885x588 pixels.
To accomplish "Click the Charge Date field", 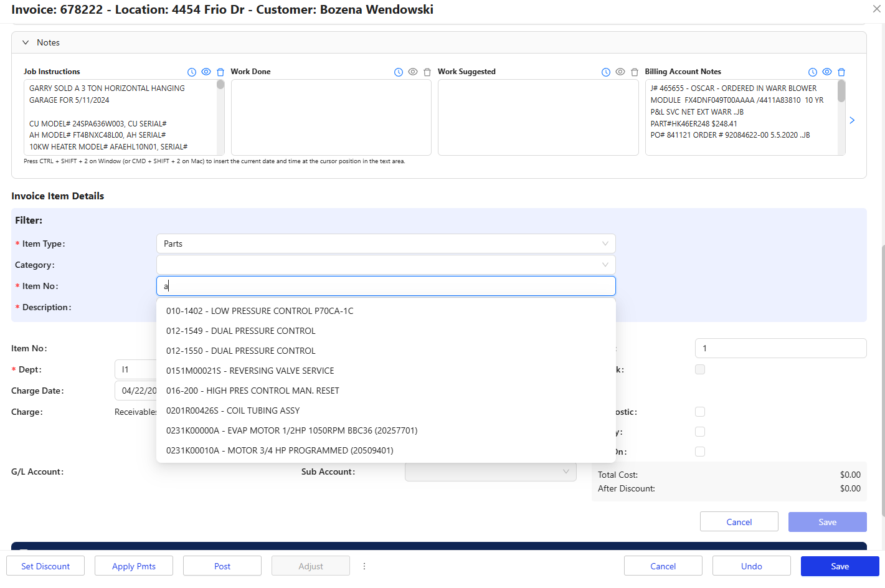I will (136, 391).
